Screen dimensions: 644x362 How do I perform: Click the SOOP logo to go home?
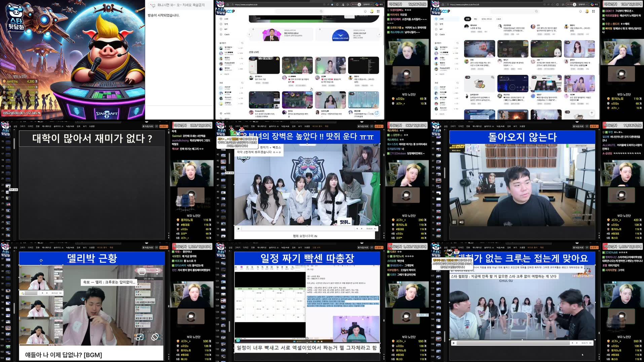coord(230,11)
